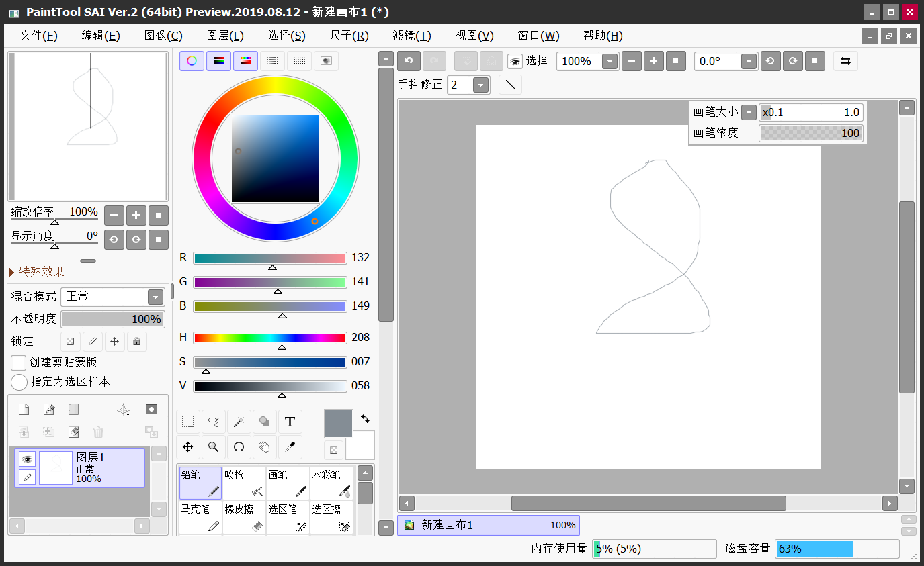This screenshot has width=924, height=566.
Task: Click the gray foreground color swatch
Action: [x=338, y=424]
